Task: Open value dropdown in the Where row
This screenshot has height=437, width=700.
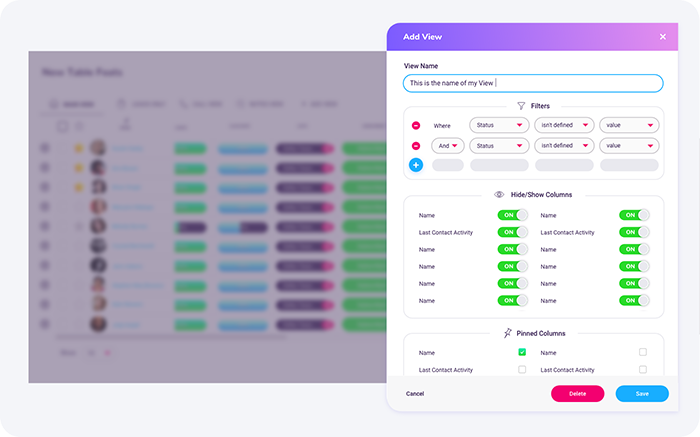Action: click(629, 125)
